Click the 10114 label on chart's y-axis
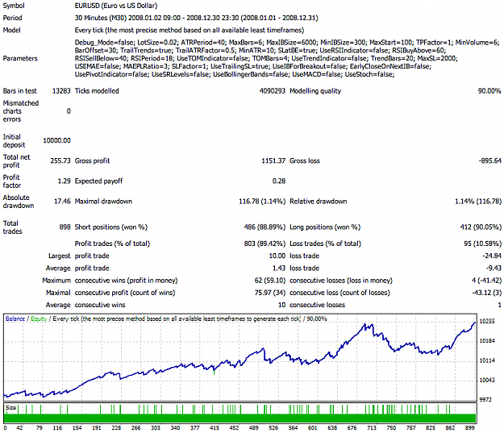 click(487, 360)
